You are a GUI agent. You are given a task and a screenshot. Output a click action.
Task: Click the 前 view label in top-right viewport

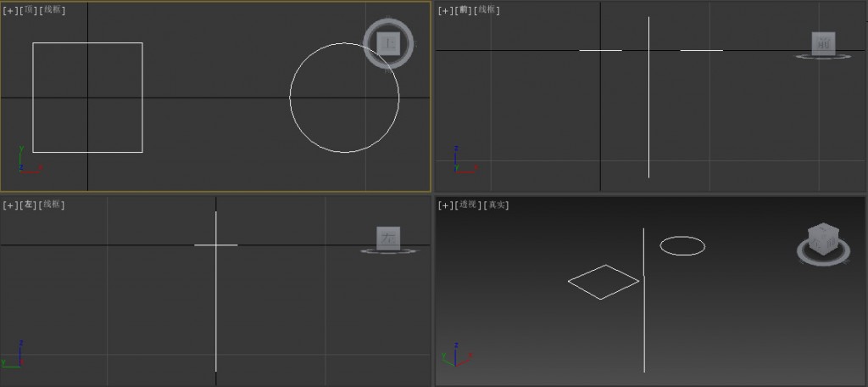(464, 10)
